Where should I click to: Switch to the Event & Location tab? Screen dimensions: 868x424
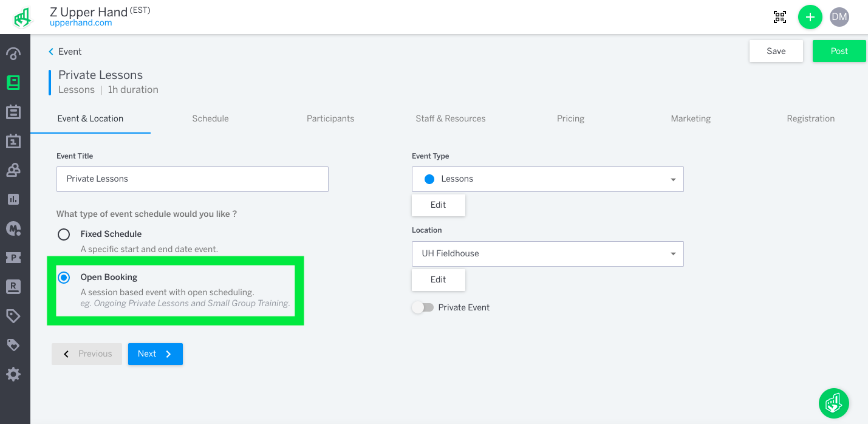pyautogui.click(x=91, y=118)
